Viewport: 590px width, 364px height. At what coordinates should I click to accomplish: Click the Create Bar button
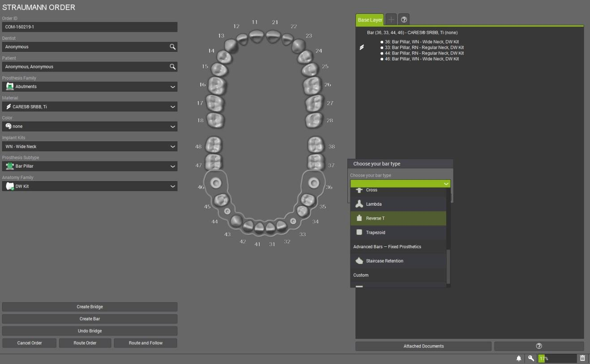(x=90, y=319)
